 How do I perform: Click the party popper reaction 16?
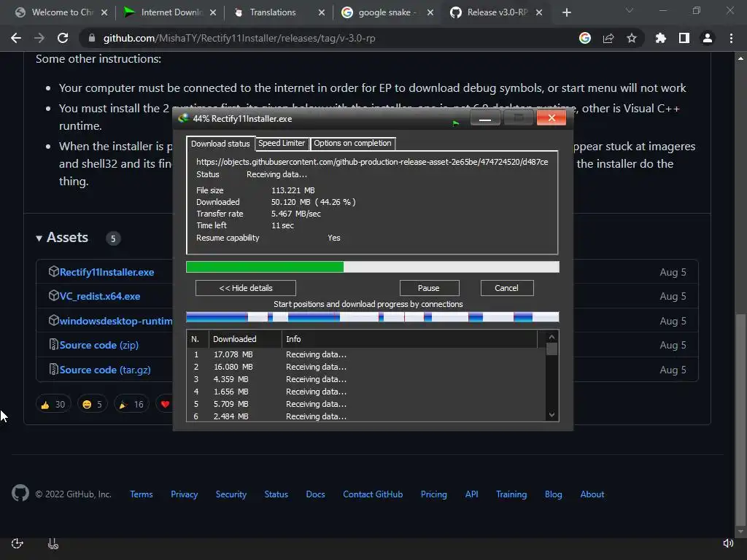point(131,404)
